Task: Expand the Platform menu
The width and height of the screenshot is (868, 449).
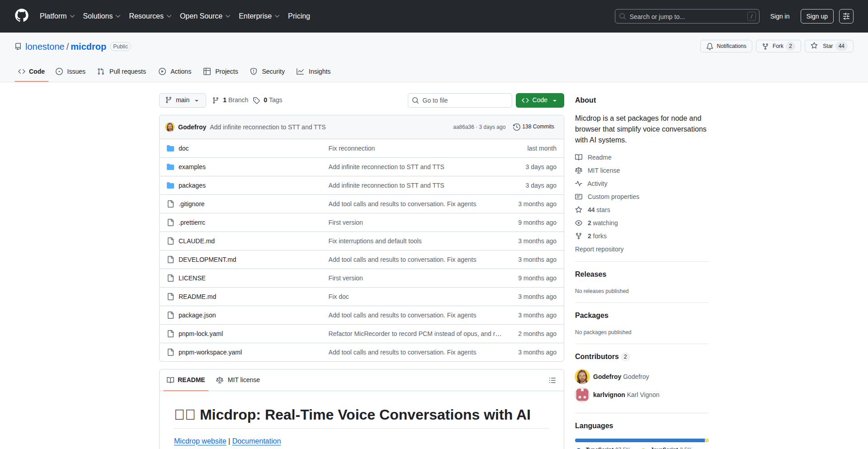Action: (x=57, y=16)
